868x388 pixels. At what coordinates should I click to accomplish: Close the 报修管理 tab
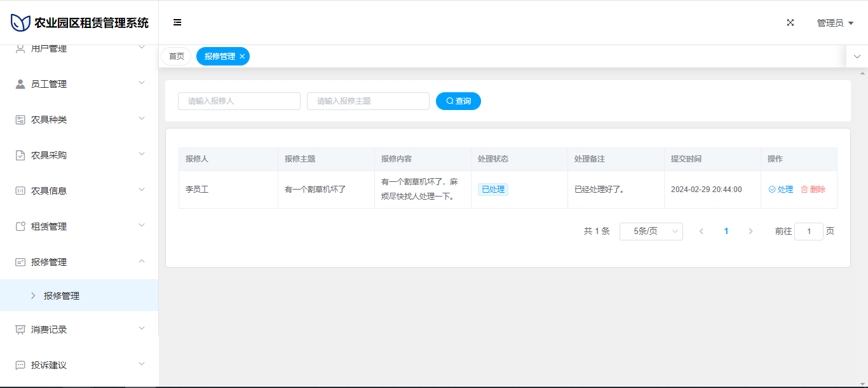pos(242,57)
